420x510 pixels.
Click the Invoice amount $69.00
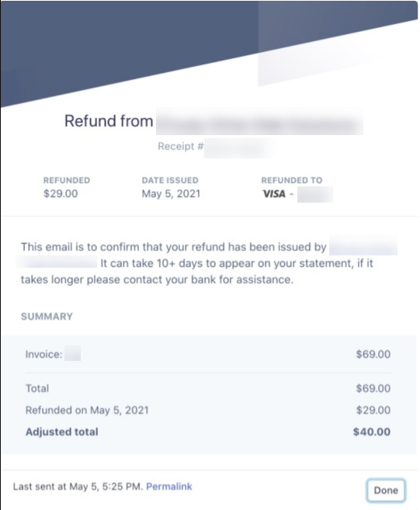(373, 354)
